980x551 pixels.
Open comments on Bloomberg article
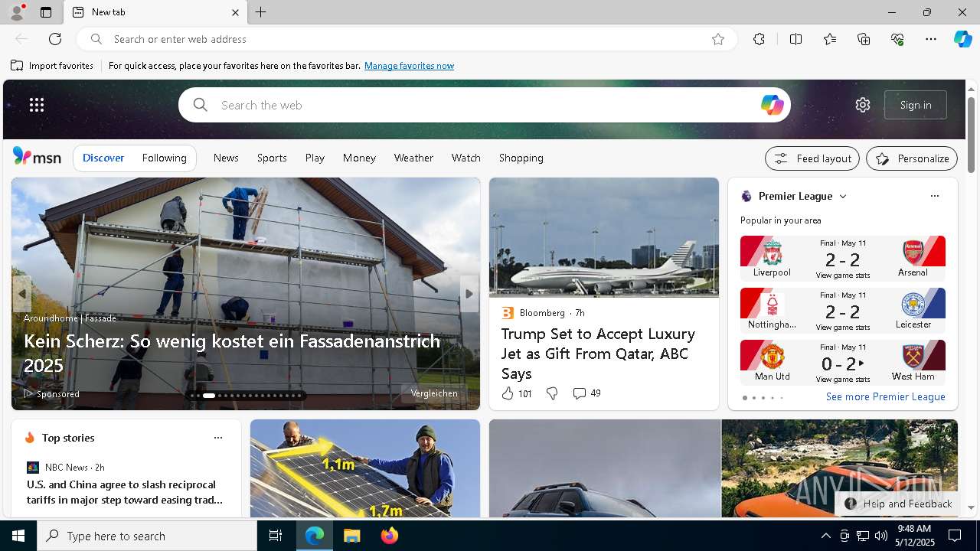click(x=587, y=393)
